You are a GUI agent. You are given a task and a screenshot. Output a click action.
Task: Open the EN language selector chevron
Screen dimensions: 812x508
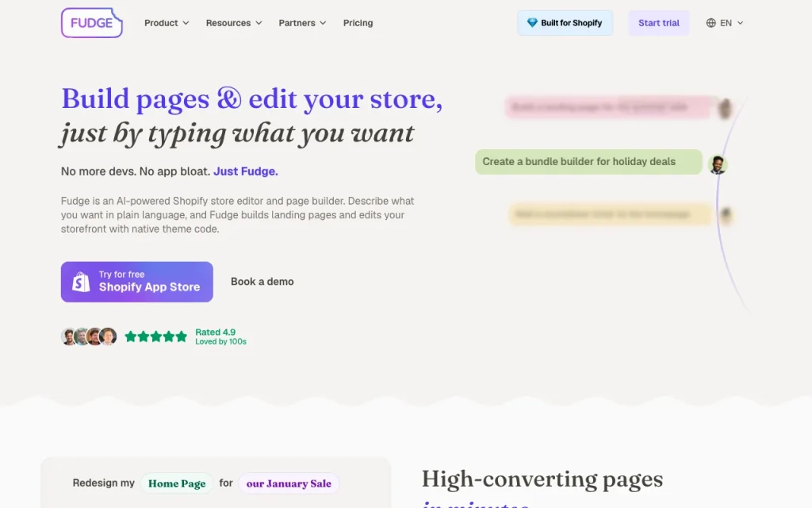point(740,23)
